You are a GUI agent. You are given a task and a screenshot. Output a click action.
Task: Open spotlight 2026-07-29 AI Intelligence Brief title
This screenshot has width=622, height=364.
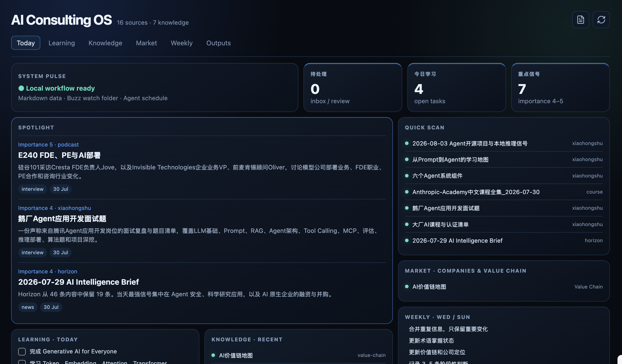79,282
